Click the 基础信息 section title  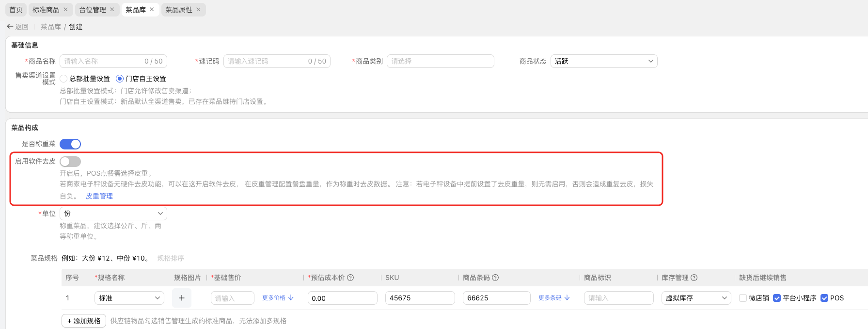click(x=25, y=45)
